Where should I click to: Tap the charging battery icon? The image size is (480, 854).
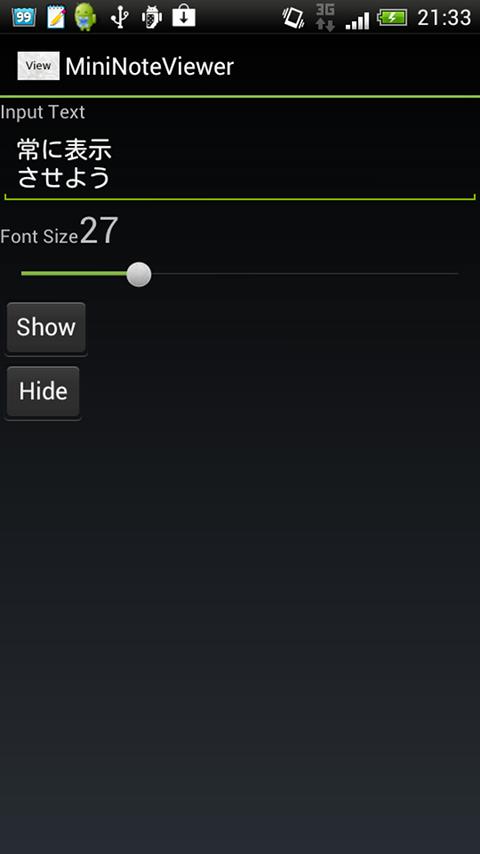coord(392,18)
